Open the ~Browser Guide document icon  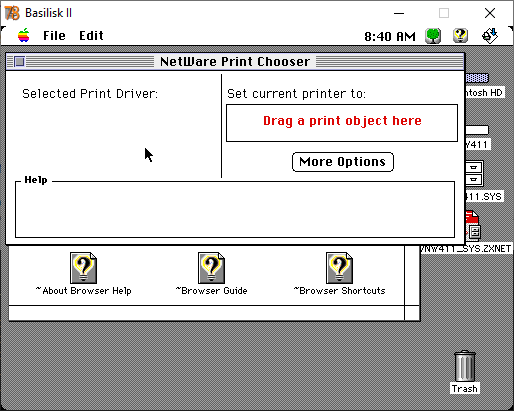(211, 268)
